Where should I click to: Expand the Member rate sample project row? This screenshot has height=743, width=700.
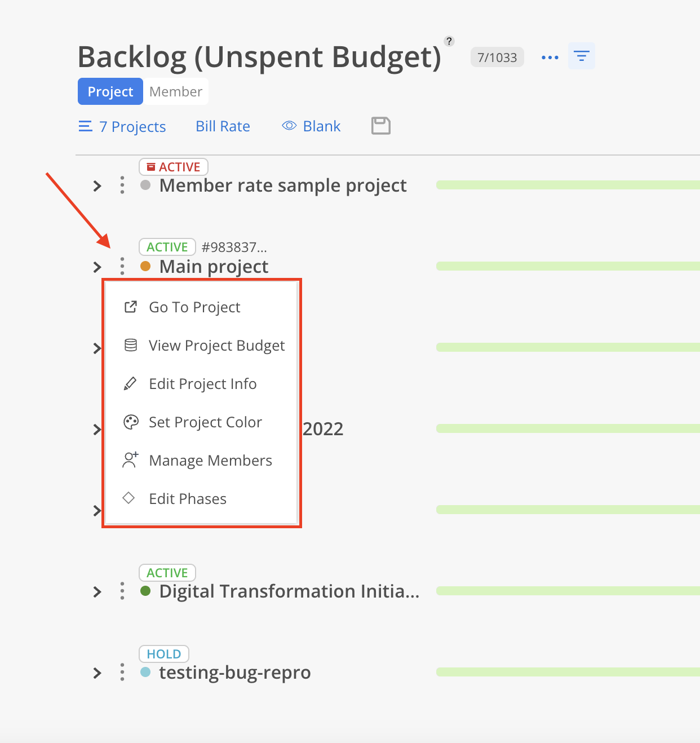click(98, 185)
